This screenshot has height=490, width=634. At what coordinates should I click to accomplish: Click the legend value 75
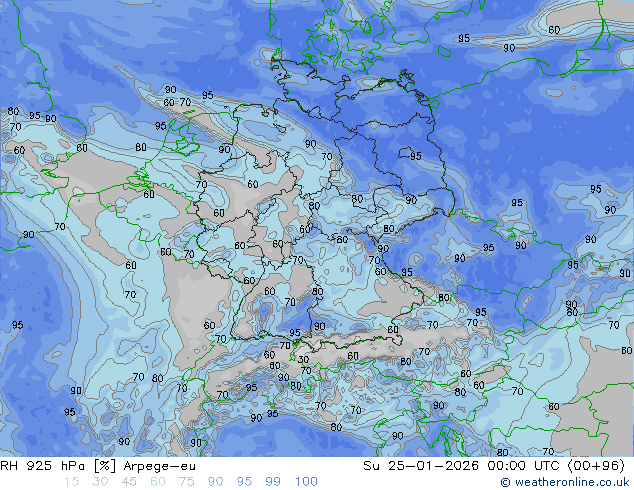click(x=186, y=482)
